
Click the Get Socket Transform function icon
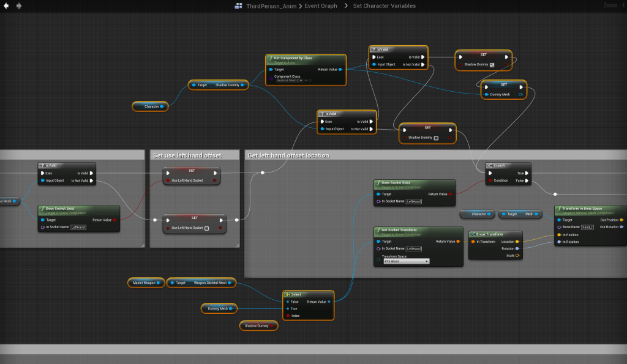coord(378,230)
